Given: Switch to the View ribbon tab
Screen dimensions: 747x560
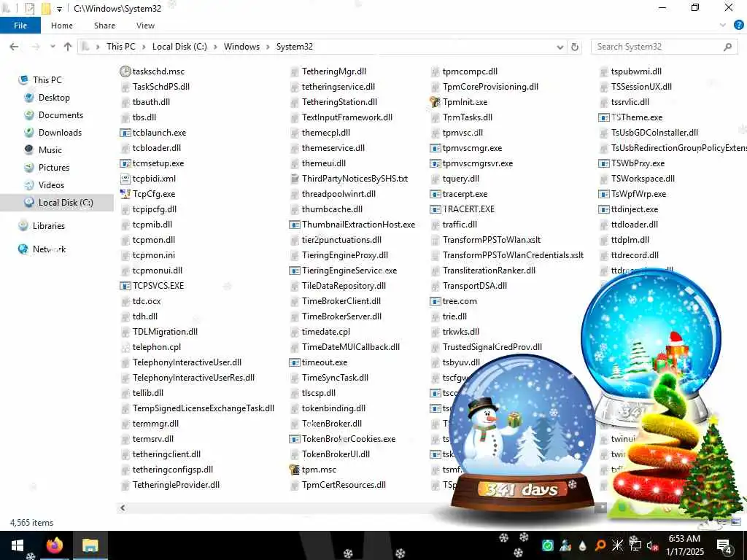Looking at the screenshot, I should pyautogui.click(x=145, y=26).
